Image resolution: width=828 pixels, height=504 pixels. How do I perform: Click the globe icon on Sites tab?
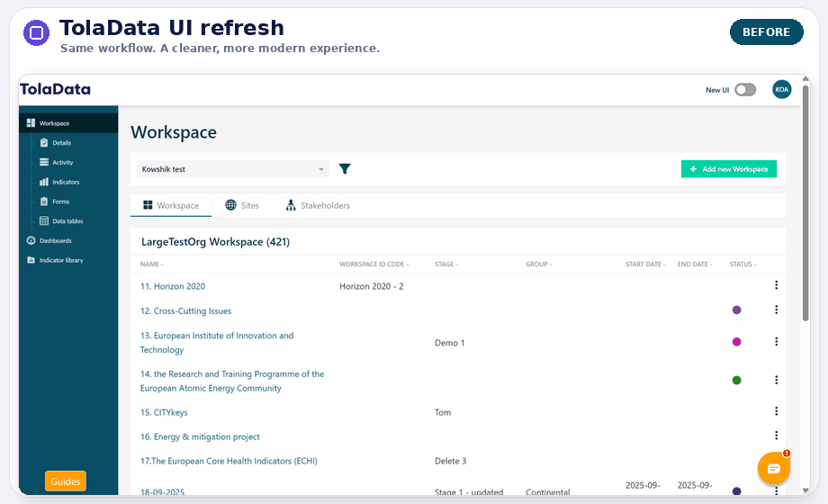point(230,205)
